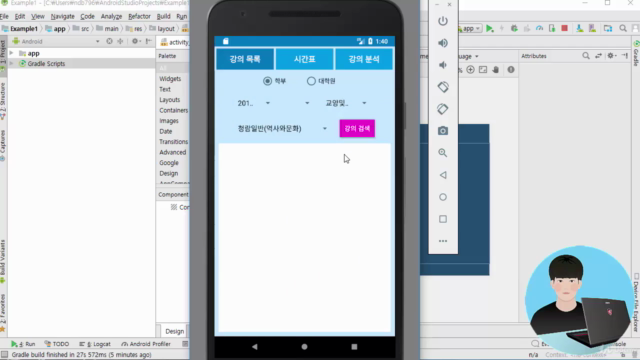Click warnings indicator icon in design toolbar
This screenshot has width=640, height=360.
coord(511,70)
